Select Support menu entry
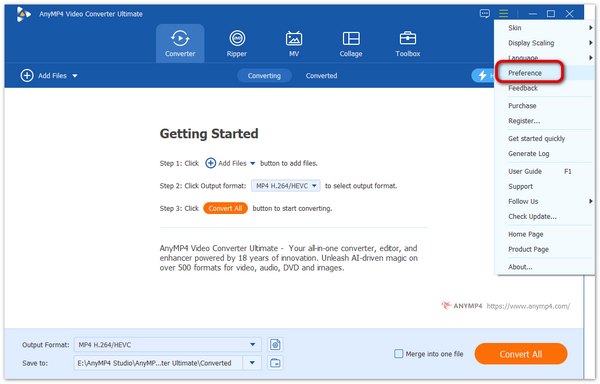This screenshot has width=600, height=384. pos(543,186)
